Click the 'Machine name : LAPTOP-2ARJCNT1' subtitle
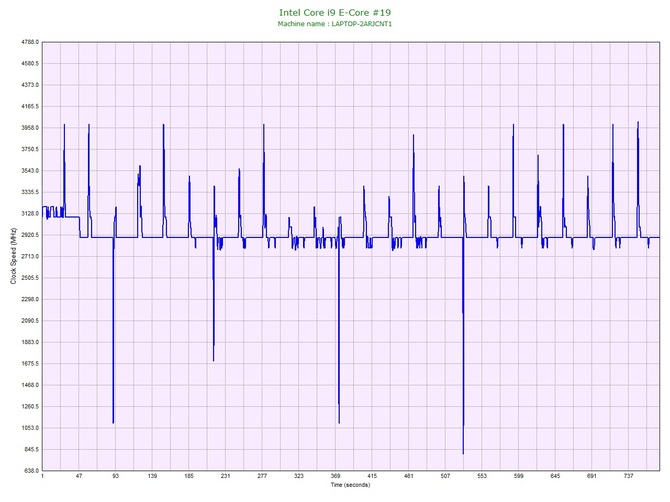This screenshot has width=670, height=502. [335, 24]
